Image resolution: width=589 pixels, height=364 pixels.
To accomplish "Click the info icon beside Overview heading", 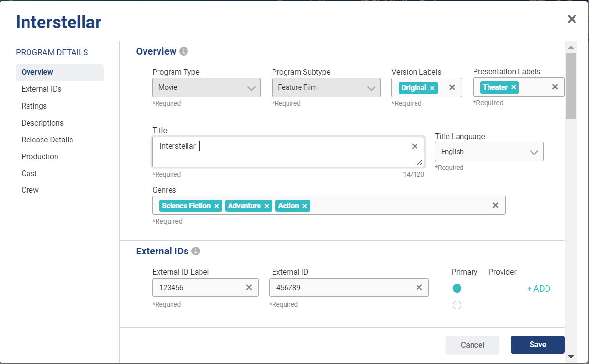I will 184,51.
